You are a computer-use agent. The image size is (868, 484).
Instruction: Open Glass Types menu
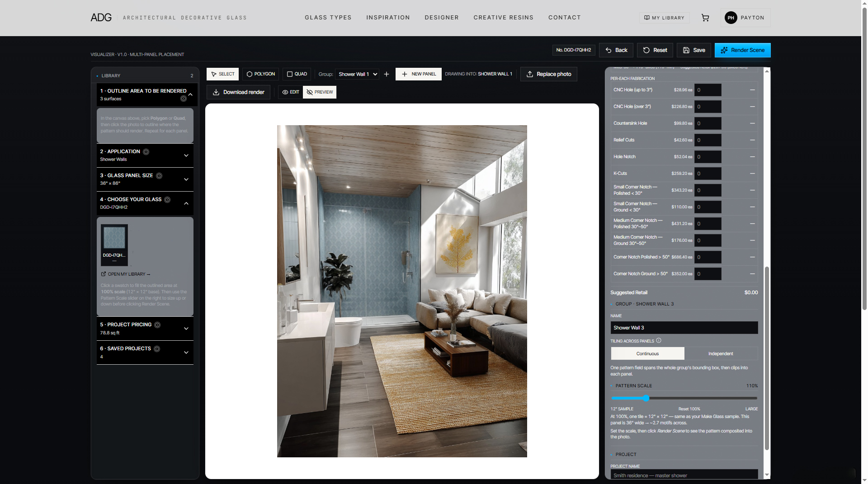[x=328, y=18]
